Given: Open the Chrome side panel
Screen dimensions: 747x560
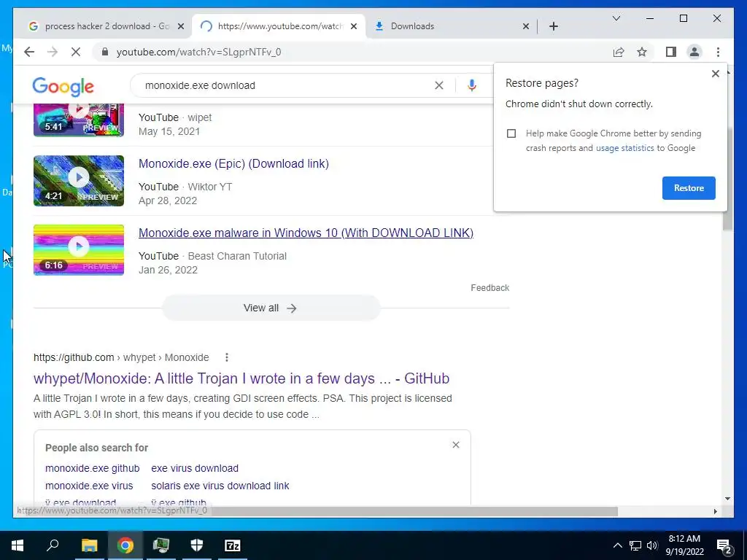Looking at the screenshot, I should (671, 52).
